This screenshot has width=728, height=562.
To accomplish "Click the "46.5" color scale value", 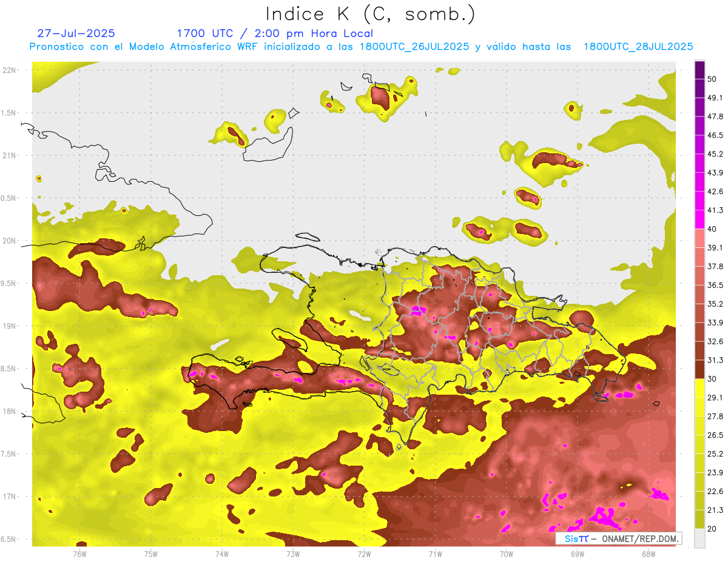I will pyautogui.click(x=715, y=135).
